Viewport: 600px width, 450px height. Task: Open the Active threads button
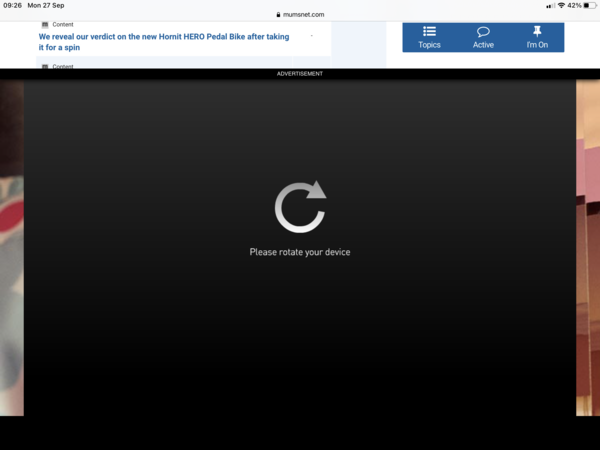[x=483, y=38]
